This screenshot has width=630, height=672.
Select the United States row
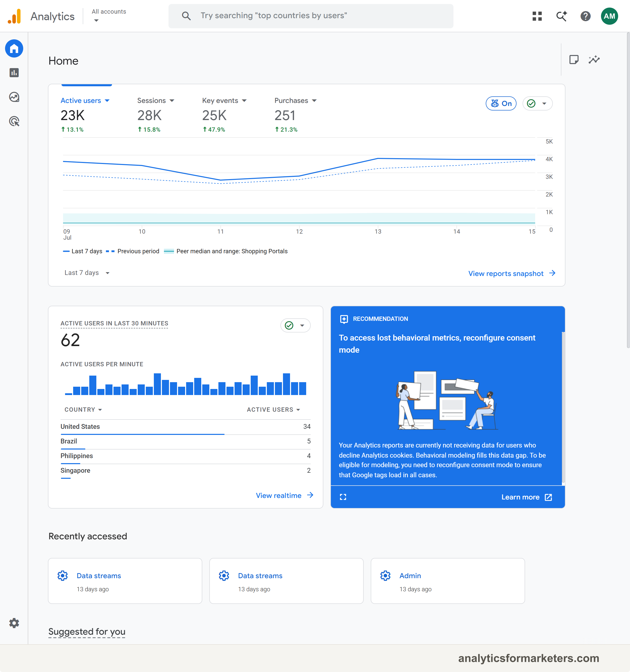(186, 427)
